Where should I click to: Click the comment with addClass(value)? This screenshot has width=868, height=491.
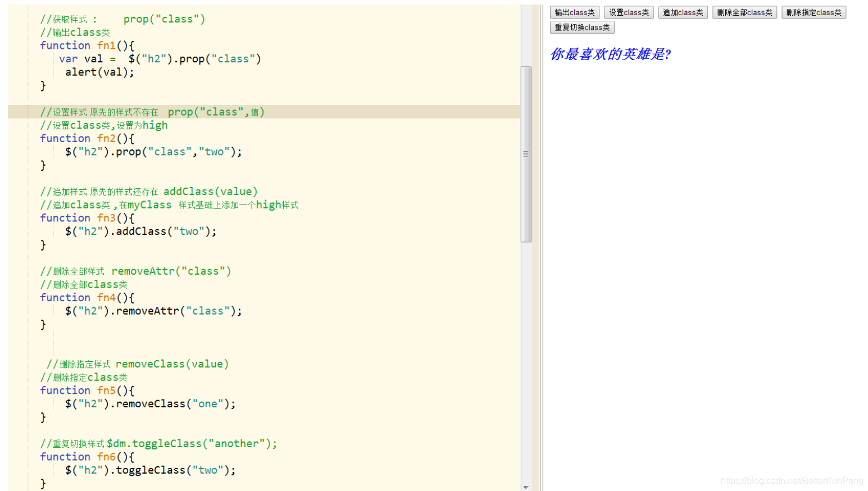tap(149, 192)
